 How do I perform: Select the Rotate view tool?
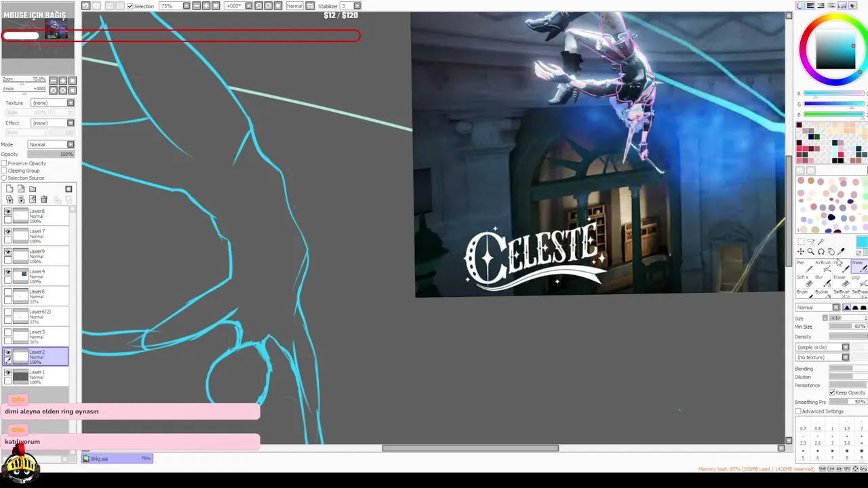[821, 252]
